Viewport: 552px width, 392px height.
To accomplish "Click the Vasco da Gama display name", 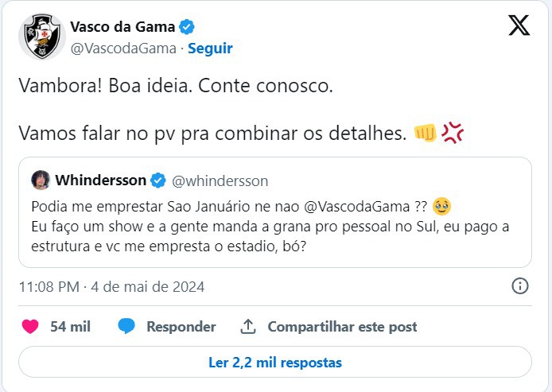I will point(122,27).
